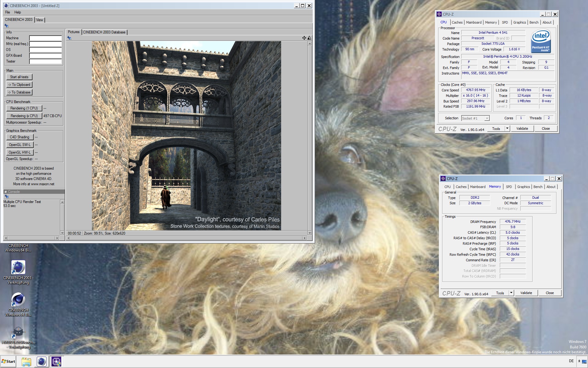Viewport: 588px width, 368px height.
Task: Click the Core Speed value 4767.95 MHz
Action: coord(476,90)
